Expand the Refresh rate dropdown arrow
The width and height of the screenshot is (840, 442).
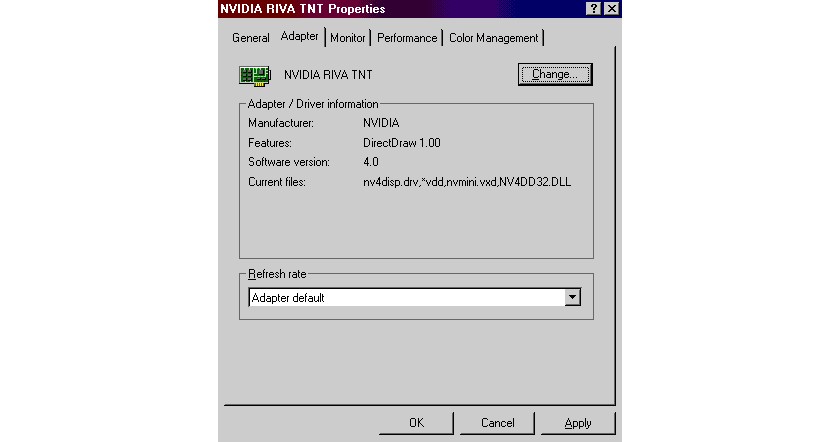tap(572, 297)
